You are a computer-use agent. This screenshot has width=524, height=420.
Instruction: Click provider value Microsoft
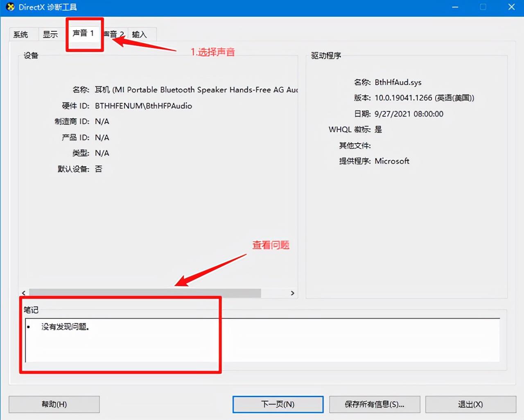[x=392, y=161]
